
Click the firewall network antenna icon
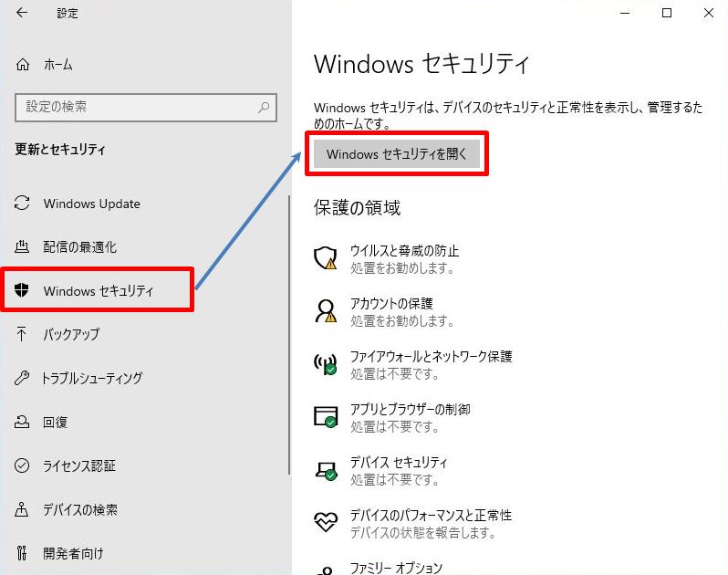pos(326,363)
